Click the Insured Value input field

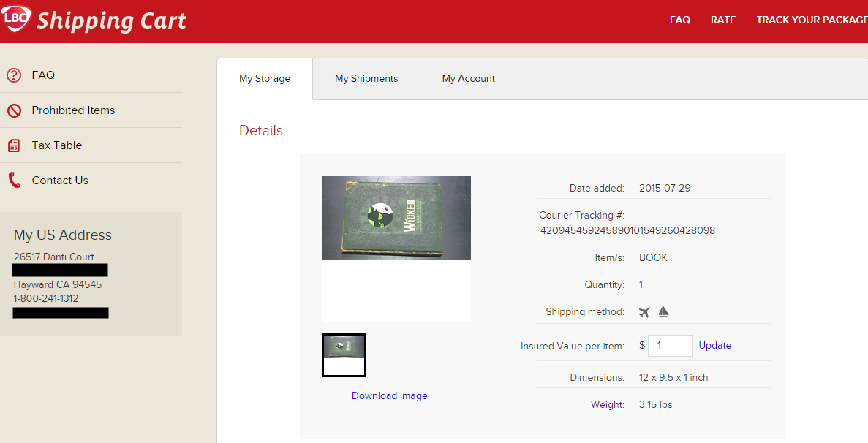670,345
